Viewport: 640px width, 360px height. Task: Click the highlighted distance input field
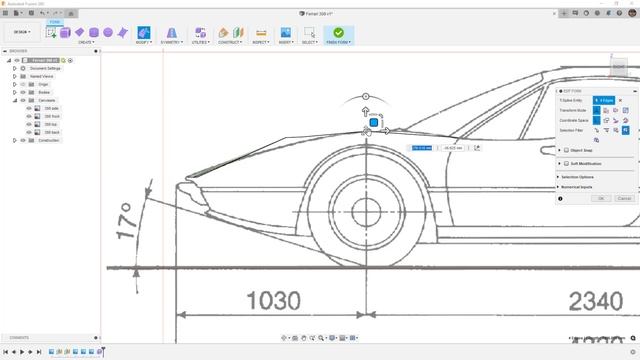[422, 148]
